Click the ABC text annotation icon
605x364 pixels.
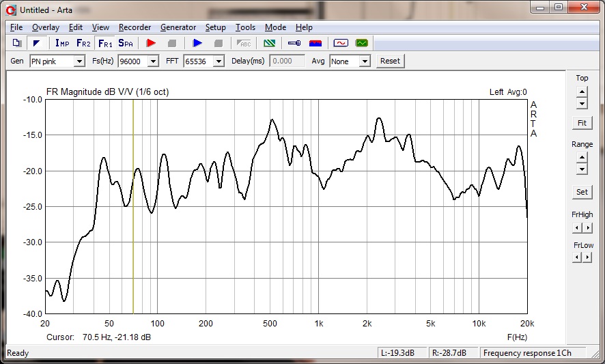244,43
